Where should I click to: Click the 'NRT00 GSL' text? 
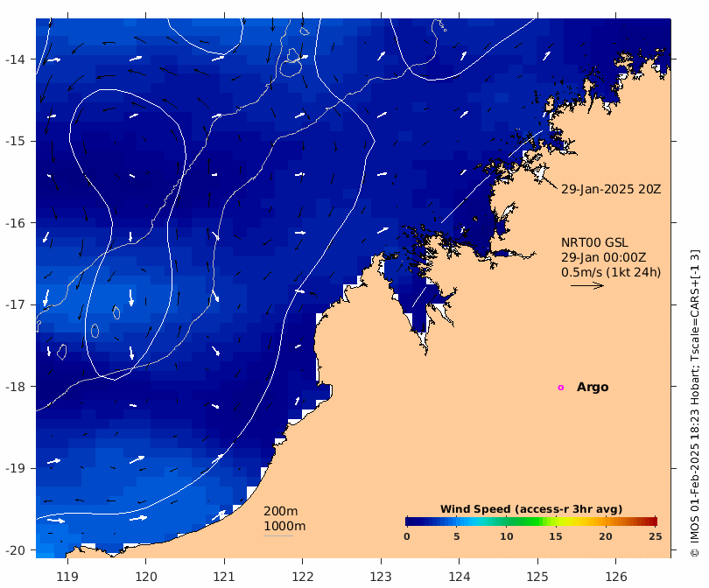[594, 242]
